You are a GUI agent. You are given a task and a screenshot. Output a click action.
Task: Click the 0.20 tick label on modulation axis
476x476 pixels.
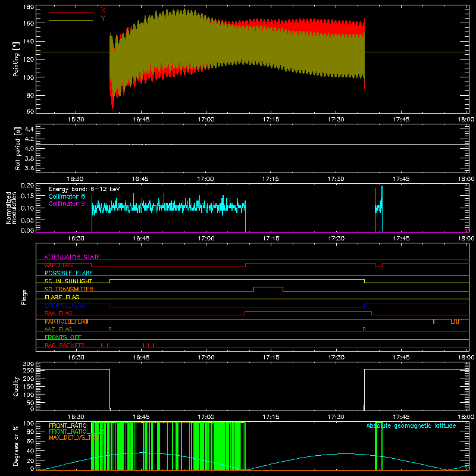[27, 186]
